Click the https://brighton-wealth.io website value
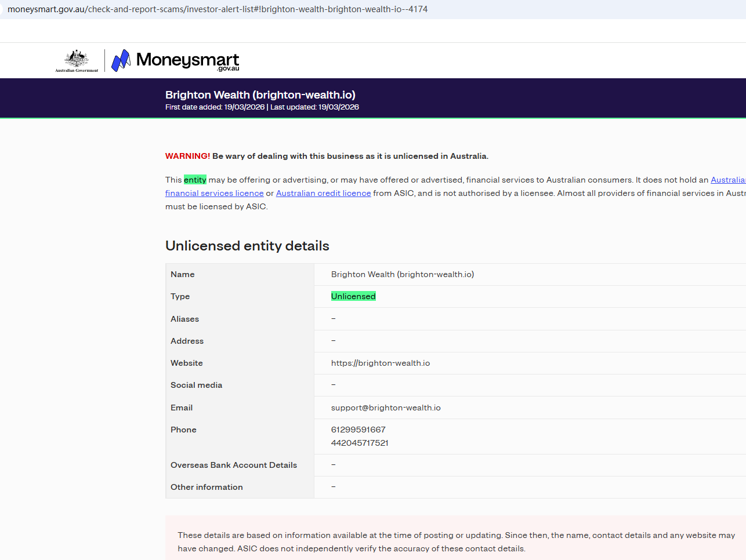The image size is (746, 560). [x=381, y=363]
